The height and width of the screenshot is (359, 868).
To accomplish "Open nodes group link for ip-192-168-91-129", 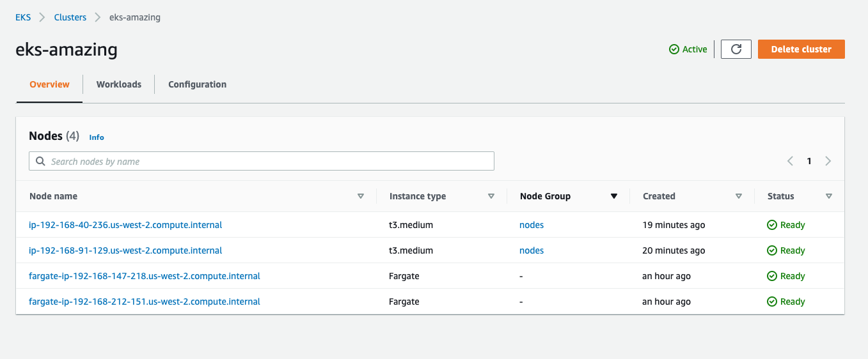I will coord(532,250).
